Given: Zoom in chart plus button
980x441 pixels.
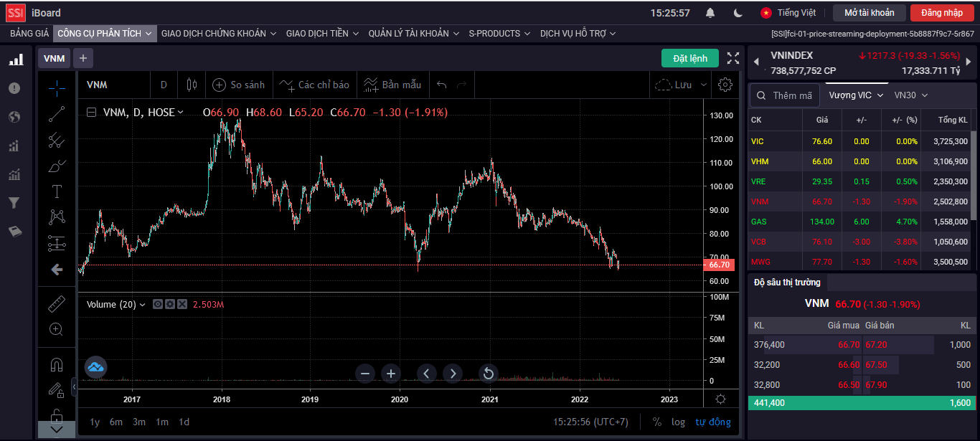Looking at the screenshot, I should click(391, 373).
